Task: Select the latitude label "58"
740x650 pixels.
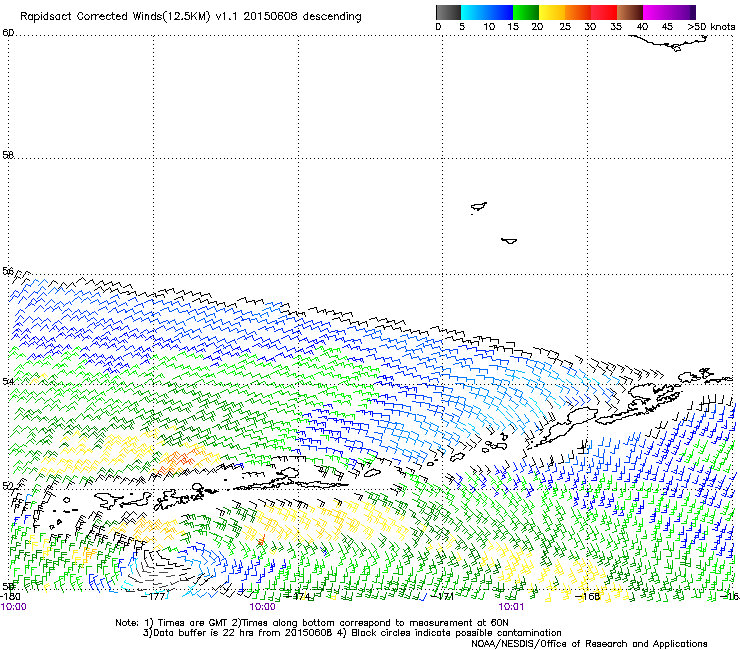Action: tap(8, 155)
